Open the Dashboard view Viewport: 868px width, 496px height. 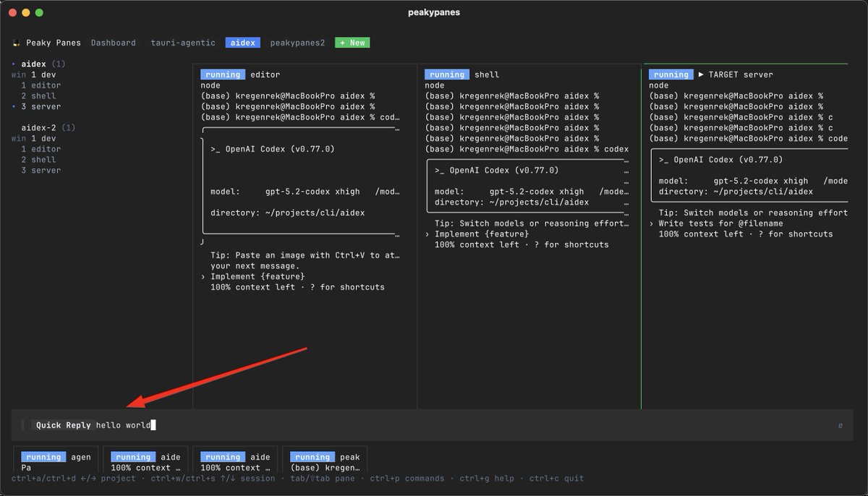(114, 42)
